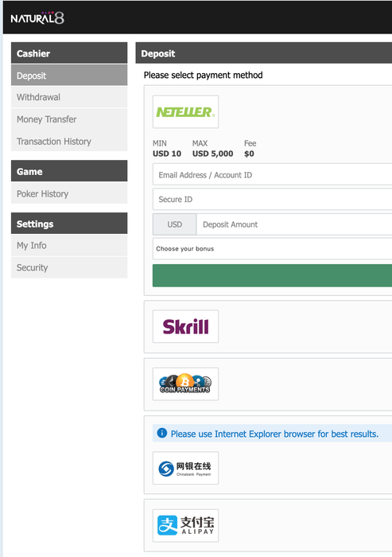Choose the Alipay payment method
Image resolution: width=392 pixels, height=557 pixels.
186,526
